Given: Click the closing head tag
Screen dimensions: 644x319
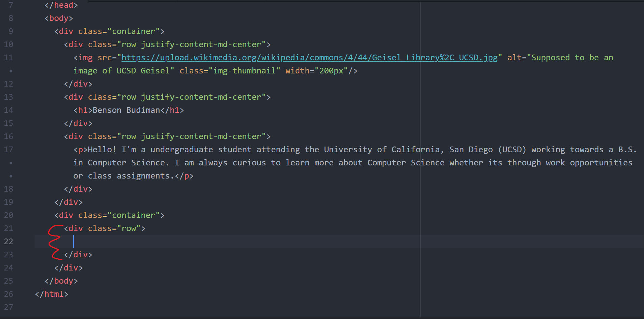Looking at the screenshot, I should coord(61,5).
